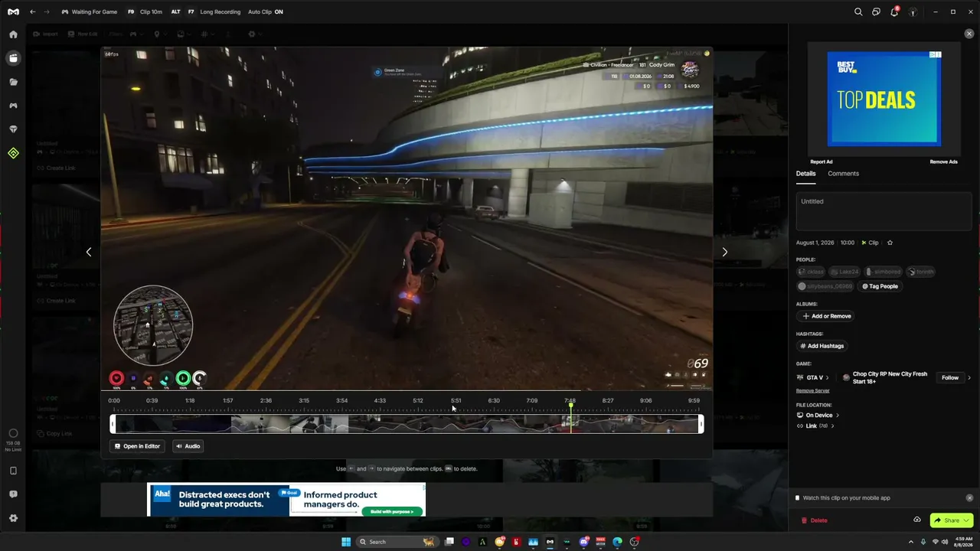Open messages icon in top bar
980x551 pixels.
[x=877, y=11]
